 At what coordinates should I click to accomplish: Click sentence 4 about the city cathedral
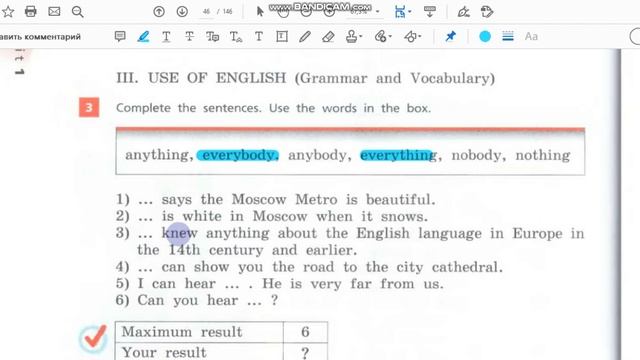(x=309, y=267)
